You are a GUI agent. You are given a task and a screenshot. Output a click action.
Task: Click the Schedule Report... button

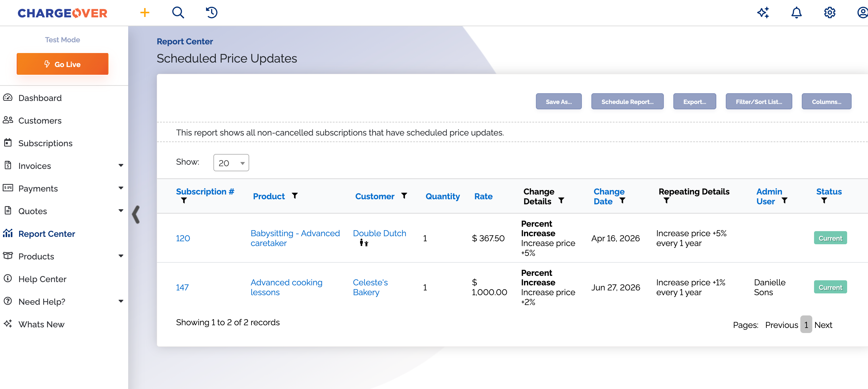click(627, 101)
